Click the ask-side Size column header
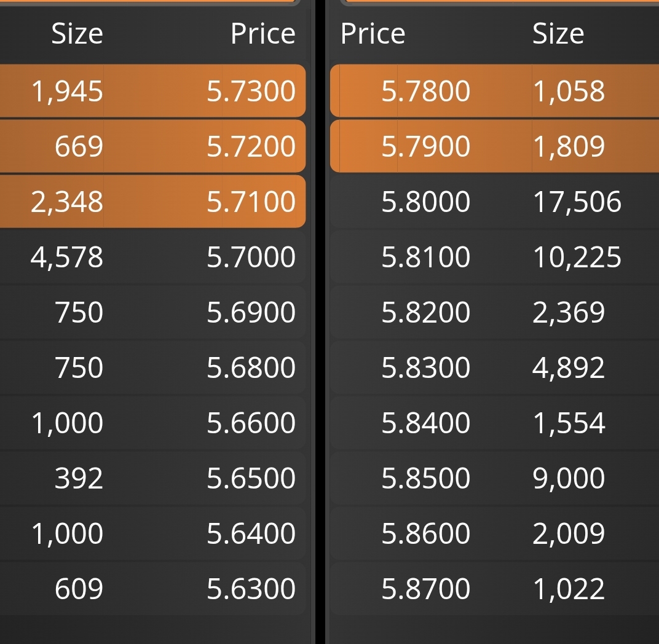659x644 pixels. click(558, 33)
